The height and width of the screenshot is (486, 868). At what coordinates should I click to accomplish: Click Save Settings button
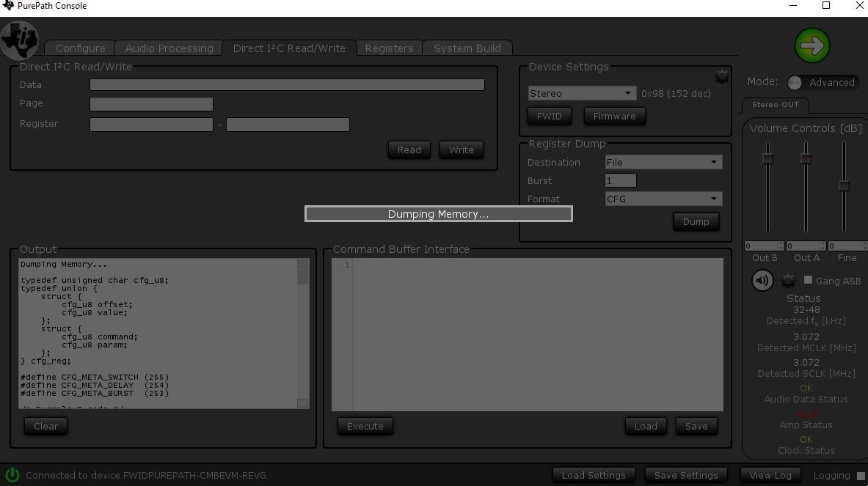(686, 476)
